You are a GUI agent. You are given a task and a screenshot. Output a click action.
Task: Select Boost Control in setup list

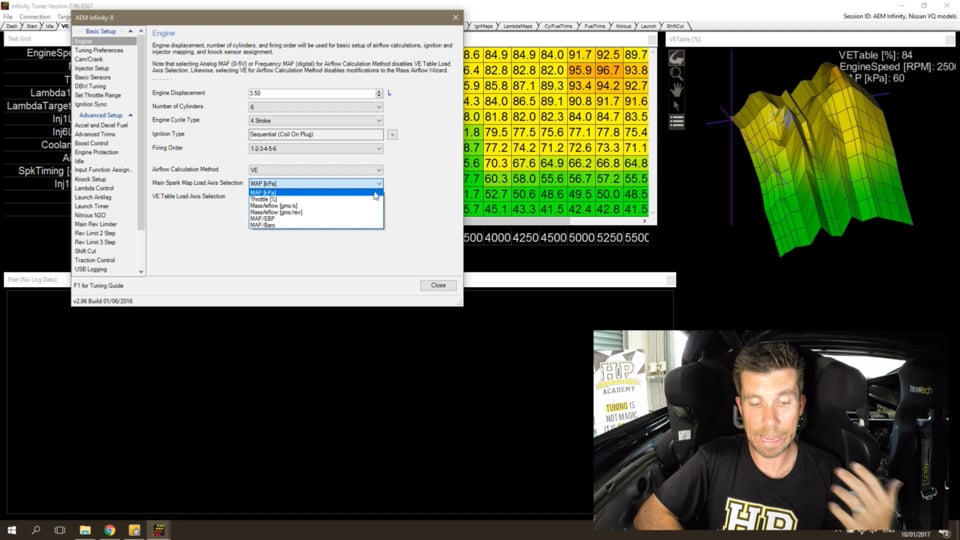(x=91, y=143)
